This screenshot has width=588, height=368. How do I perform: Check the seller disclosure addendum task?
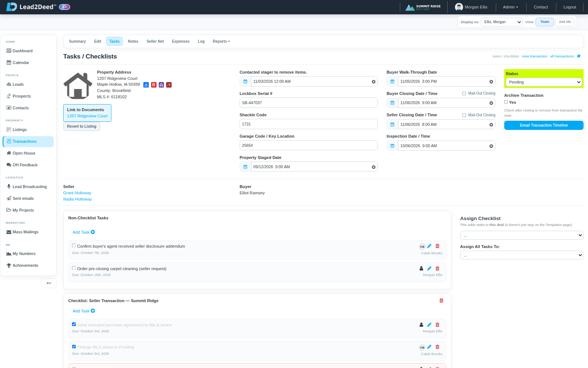[x=74, y=245]
